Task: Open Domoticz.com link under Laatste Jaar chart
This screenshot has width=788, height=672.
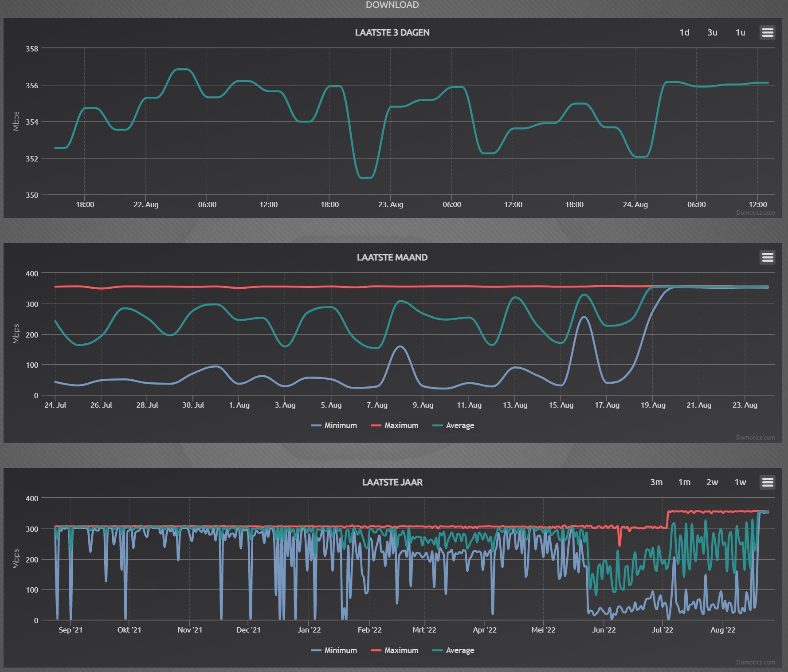Action: tap(756, 662)
